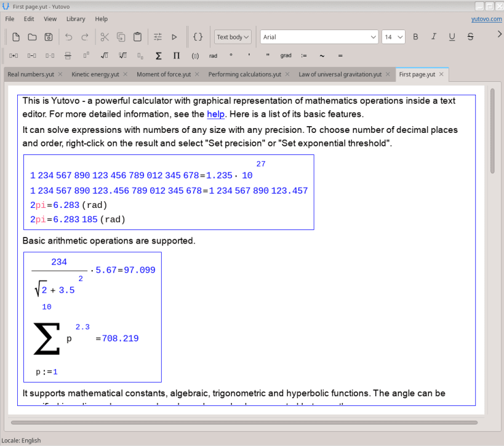Click the Run calculation play icon
This screenshot has height=446, width=504.
(x=174, y=37)
